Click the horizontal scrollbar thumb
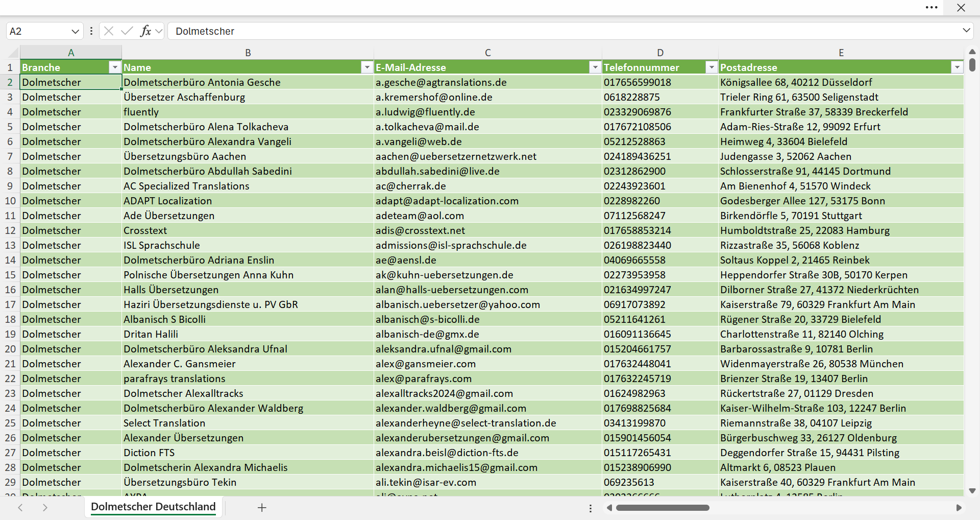 point(663,508)
